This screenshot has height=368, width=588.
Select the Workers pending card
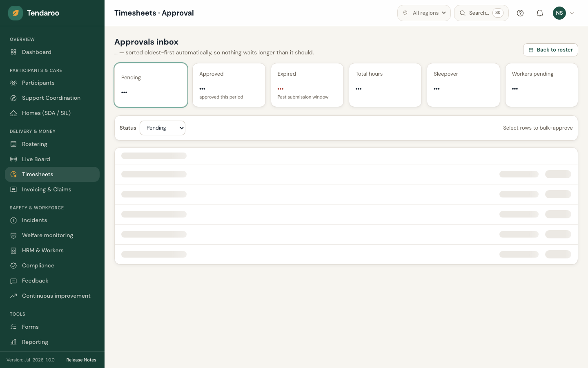541,85
